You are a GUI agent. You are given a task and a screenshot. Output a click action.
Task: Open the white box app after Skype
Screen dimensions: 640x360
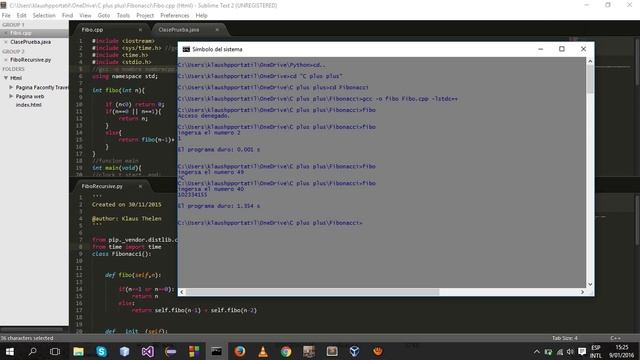click(x=124, y=351)
